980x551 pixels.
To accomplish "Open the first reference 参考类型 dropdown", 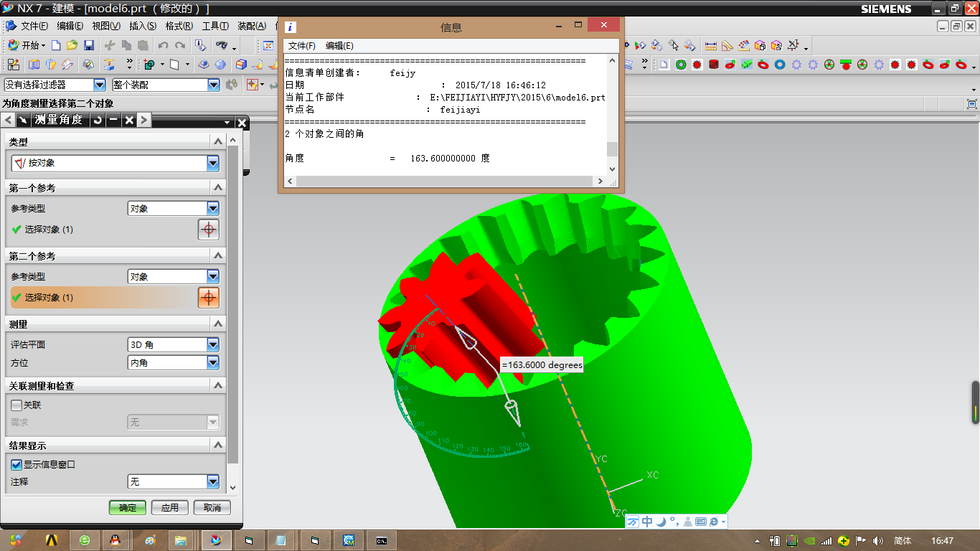I will pyautogui.click(x=213, y=209).
